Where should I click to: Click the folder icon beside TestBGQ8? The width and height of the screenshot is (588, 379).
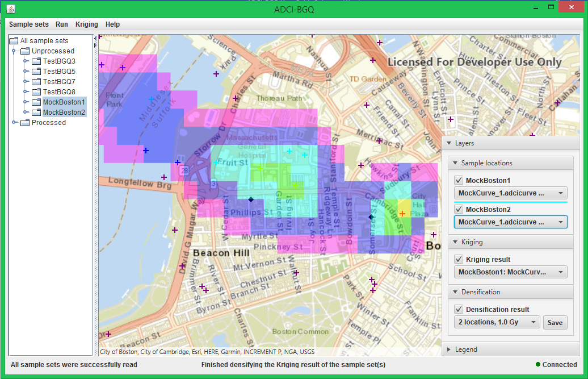36,92
